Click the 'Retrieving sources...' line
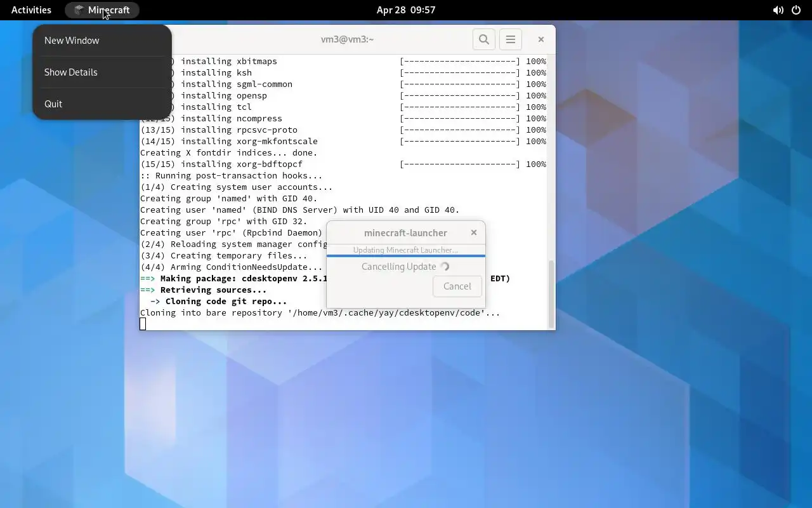Viewport: 812px width, 508px height. [203, 290]
